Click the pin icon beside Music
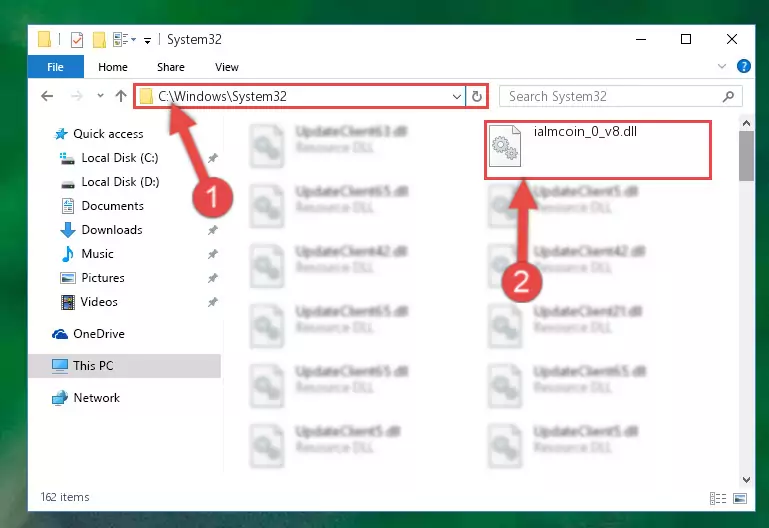 point(212,254)
